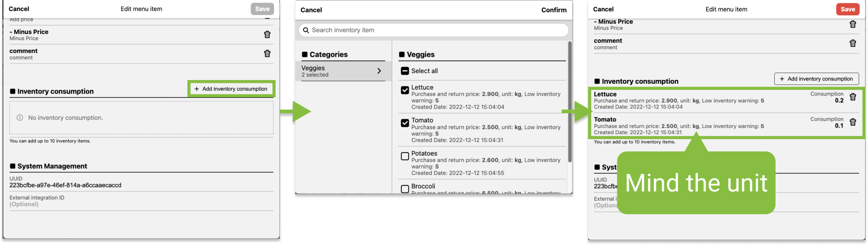Uncheck the Tomato checkbox

pos(405,123)
